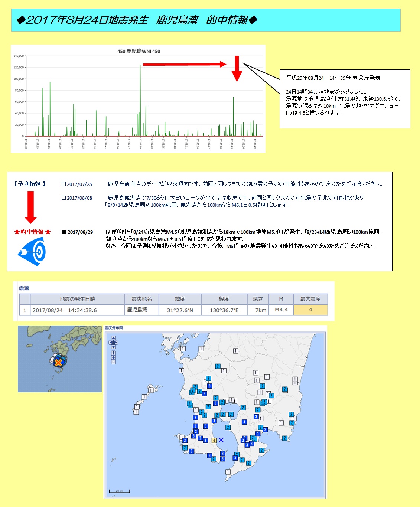Click the red ★的中情報★ label
This screenshot has height=507, width=420.
[x=32, y=232]
